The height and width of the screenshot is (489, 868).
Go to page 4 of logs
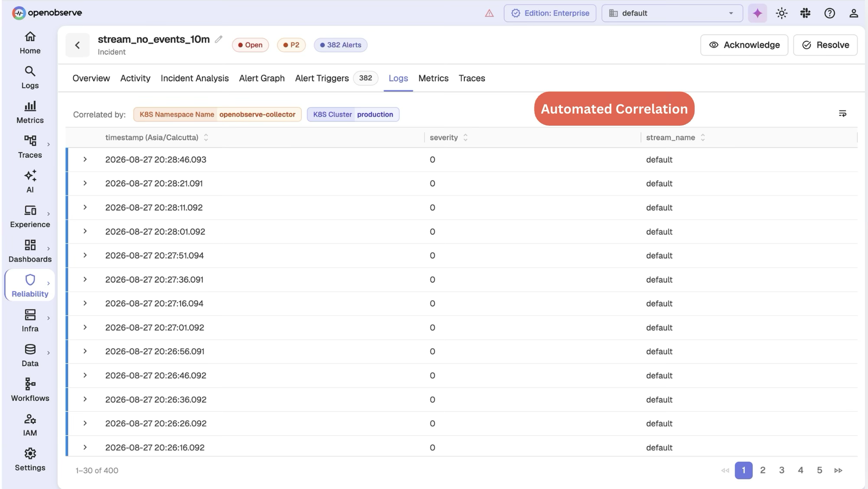[800, 470]
